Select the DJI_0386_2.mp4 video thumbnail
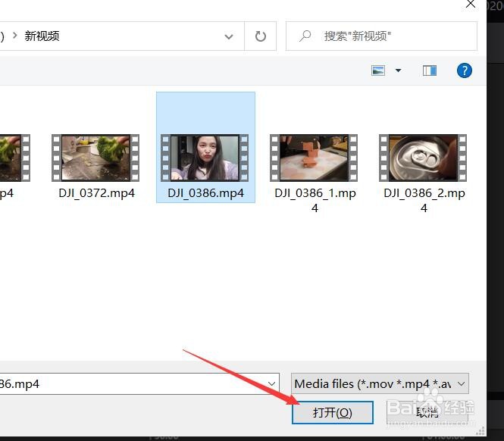Viewport: 504px width, 441px height. click(x=423, y=158)
